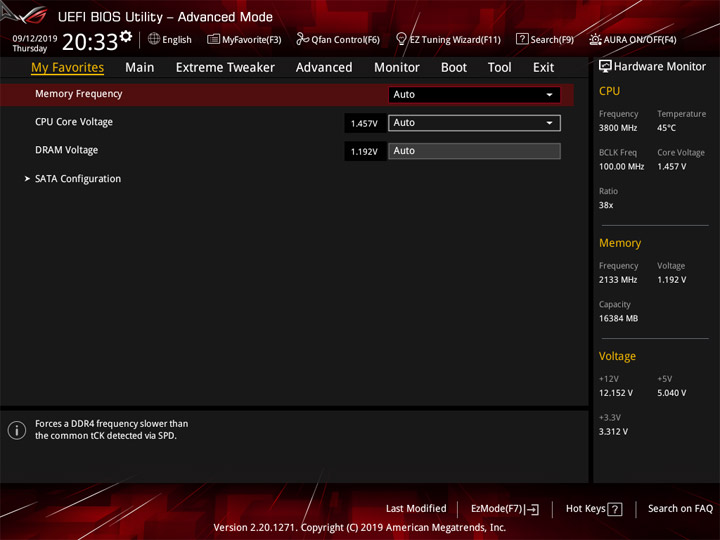720x540 pixels.
Task: Open the My Favorites tab
Action: (x=68, y=68)
